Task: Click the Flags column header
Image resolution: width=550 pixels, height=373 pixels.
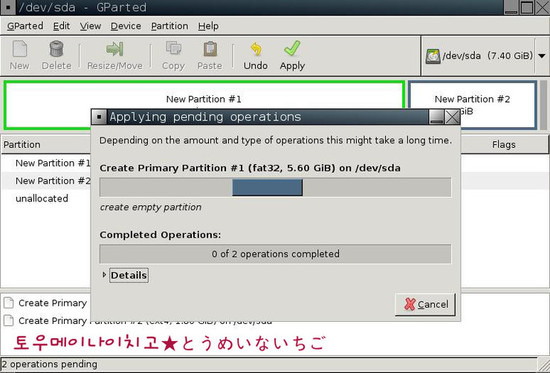Action: click(504, 145)
